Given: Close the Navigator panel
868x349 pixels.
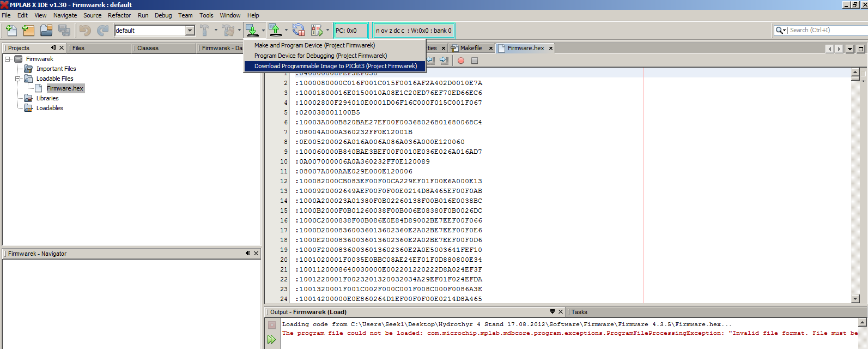Looking at the screenshot, I should coord(256,254).
